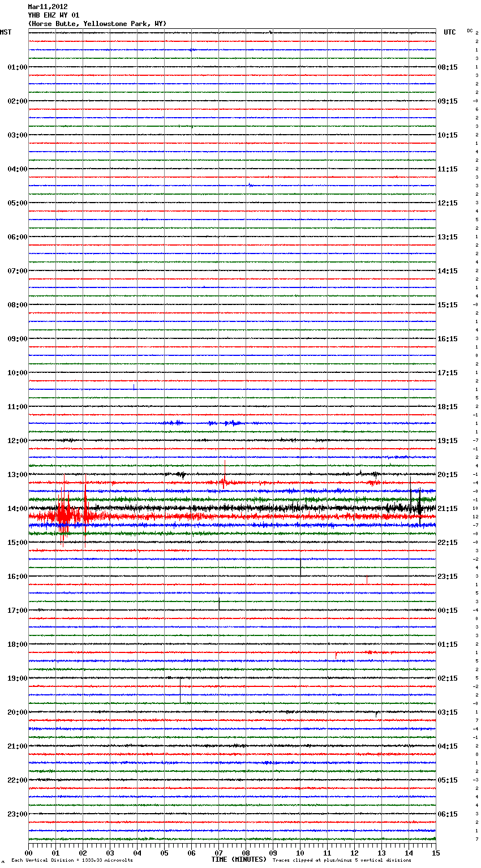Click the 23:15 UTC time label

448,577
